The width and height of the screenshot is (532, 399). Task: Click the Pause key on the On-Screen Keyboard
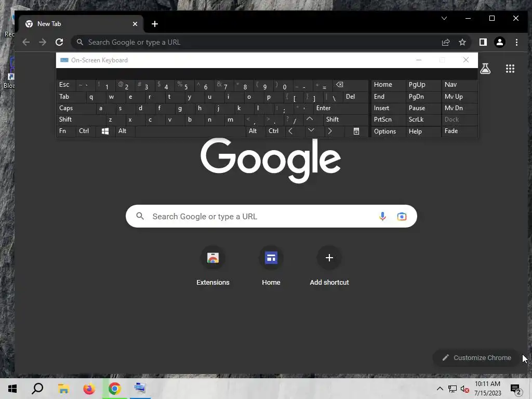click(423, 108)
